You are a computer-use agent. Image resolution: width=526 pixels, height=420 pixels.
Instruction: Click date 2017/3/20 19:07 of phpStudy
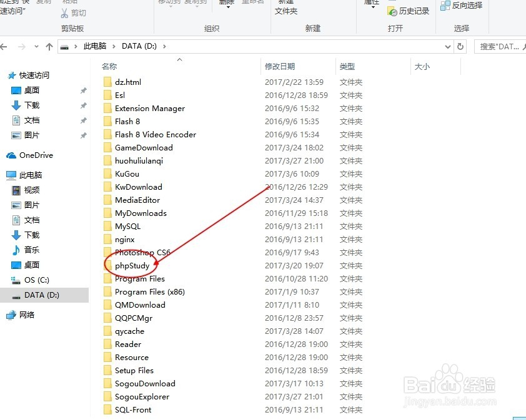coord(294,266)
